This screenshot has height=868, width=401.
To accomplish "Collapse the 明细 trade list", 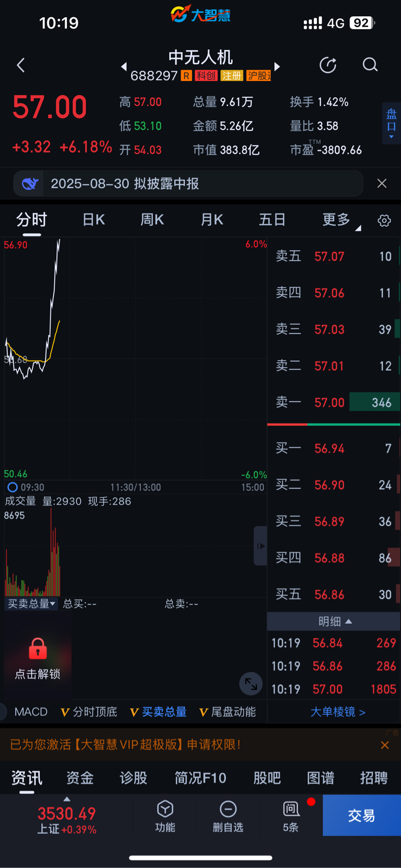I will click(x=335, y=621).
